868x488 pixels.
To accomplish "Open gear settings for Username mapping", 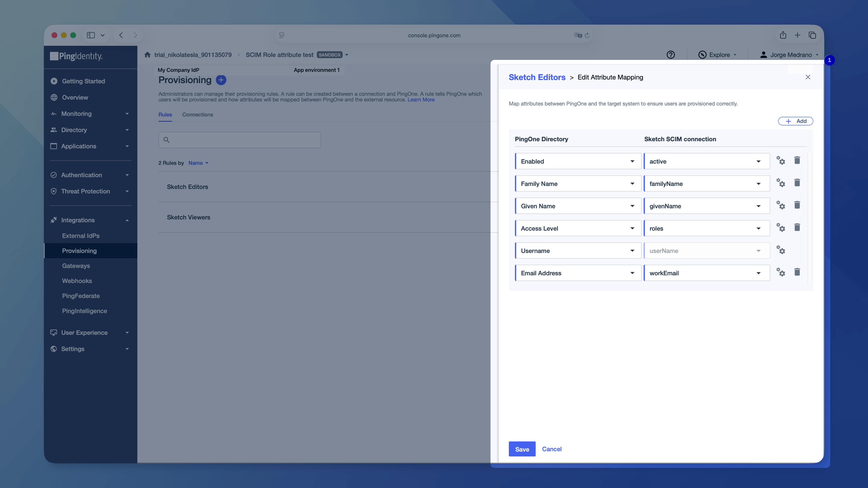I will pyautogui.click(x=780, y=250).
